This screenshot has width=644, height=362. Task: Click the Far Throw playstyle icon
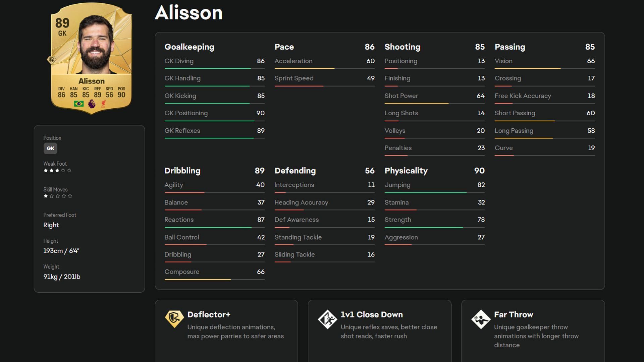click(481, 318)
